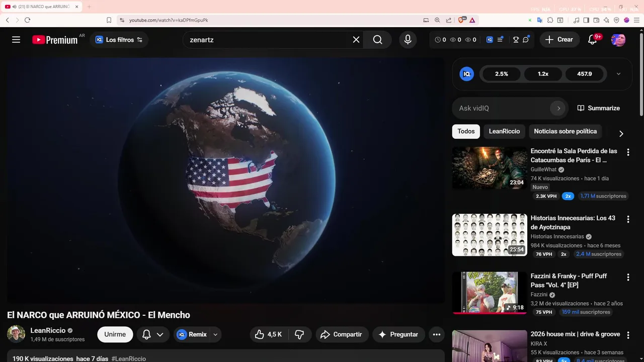644x362 pixels.
Task: Open the #LeanRiccio hashtag link
Action: (x=129, y=358)
